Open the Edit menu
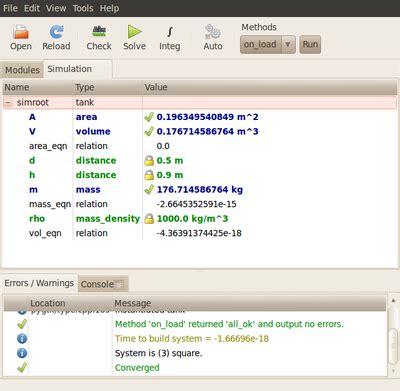 tap(32, 8)
